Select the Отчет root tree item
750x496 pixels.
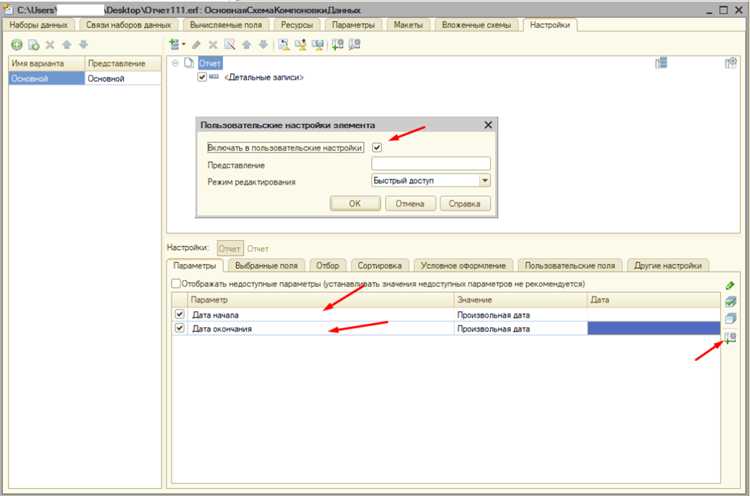[210, 63]
